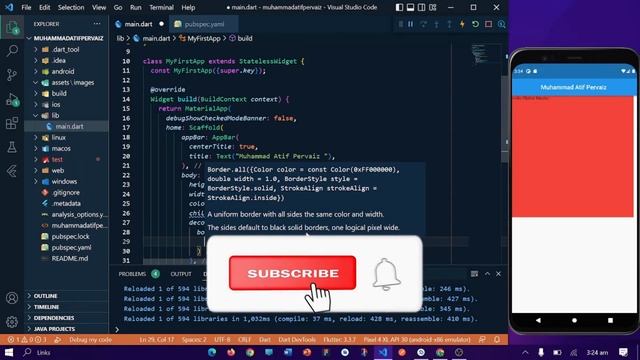640x360 pixels.
Task: Click Debug my code in status bar
Action: (x=90, y=340)
